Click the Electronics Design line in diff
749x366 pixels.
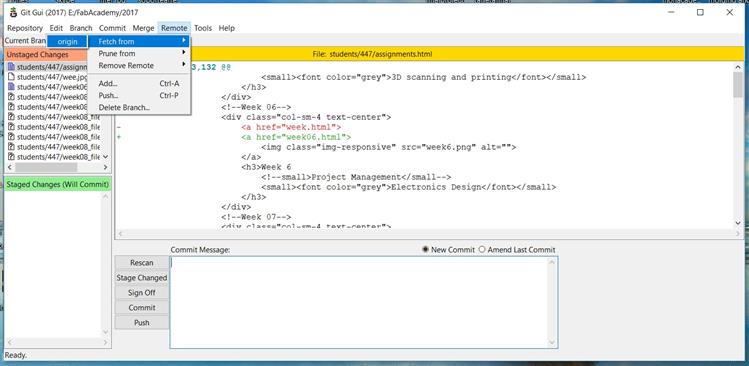[408, 187]
